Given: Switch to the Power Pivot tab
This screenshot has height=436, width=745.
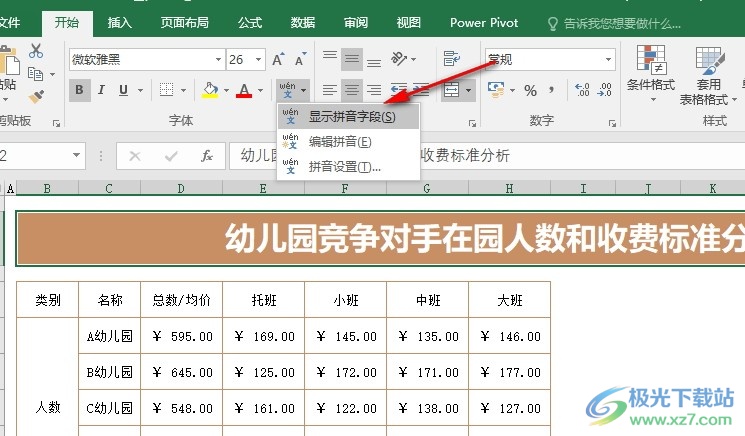Looking at the screenshot, I should [484, 22].
